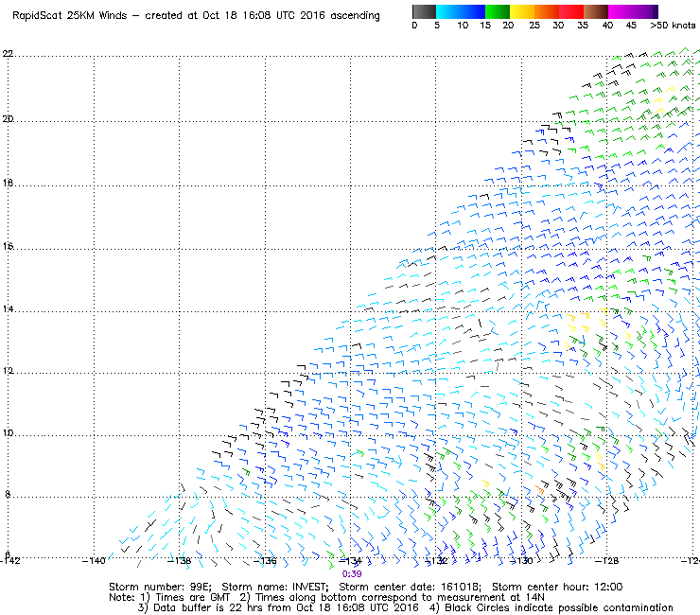Click the brown 35-40 knots legend segment
The width and height of the screenshot is (700, 615).
[596, 11]
